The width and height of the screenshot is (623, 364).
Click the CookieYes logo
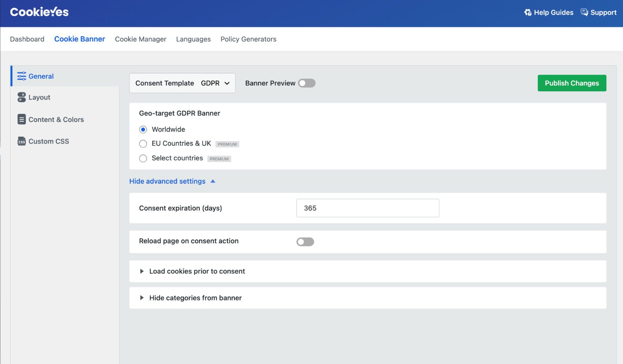(x=39, y=12)
